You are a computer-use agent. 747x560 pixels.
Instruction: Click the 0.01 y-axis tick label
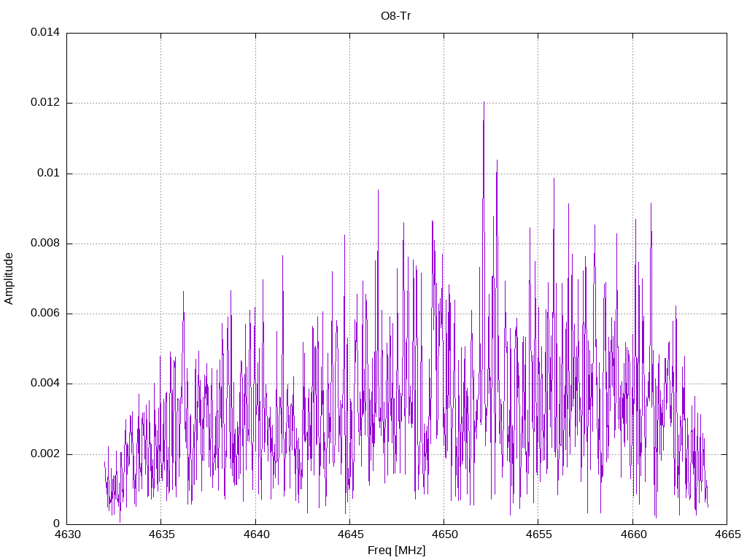tap(49, 173)
